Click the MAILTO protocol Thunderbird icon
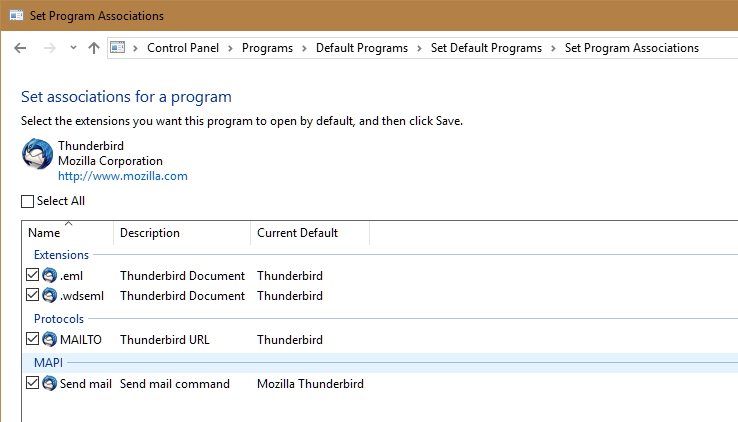Screen dimensions: 738x422 click(49, 339)
